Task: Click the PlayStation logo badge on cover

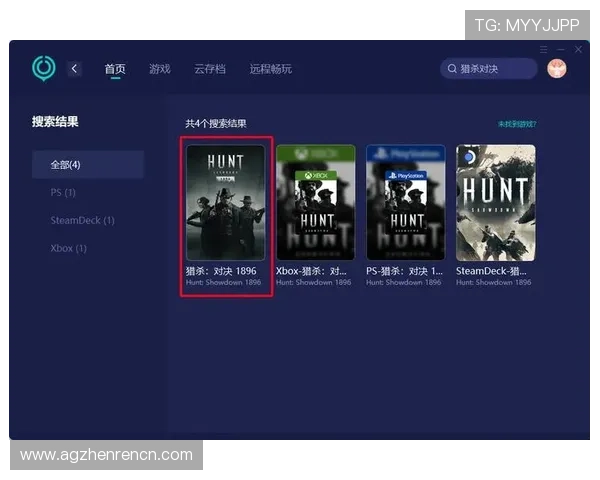Action: [x=406, y=175]
